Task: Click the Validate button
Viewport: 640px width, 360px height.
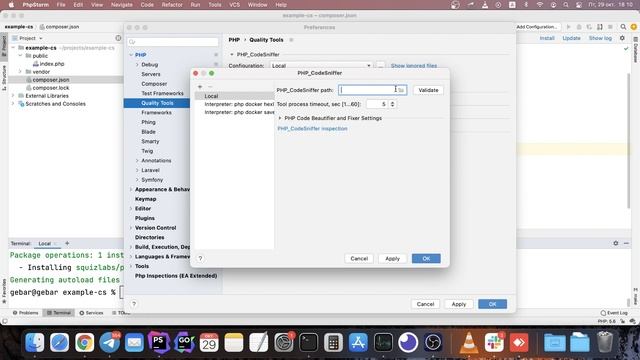Action: [428, 90]
